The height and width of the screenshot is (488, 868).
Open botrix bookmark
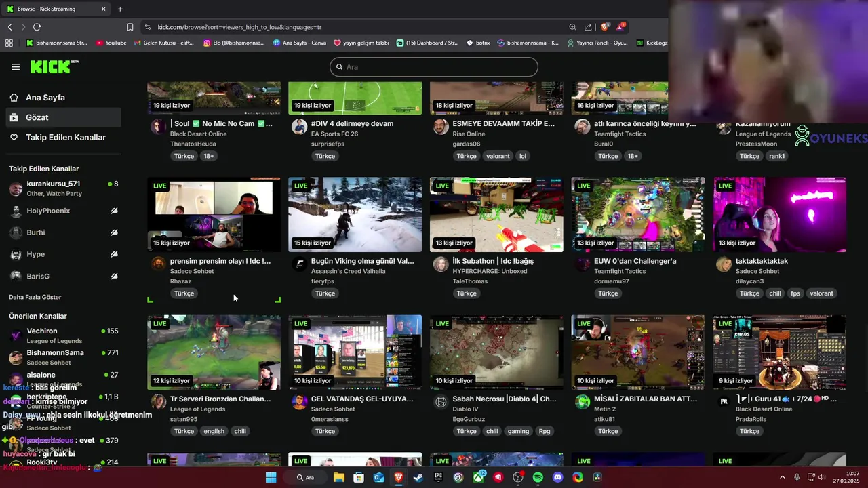click(479, 43)
